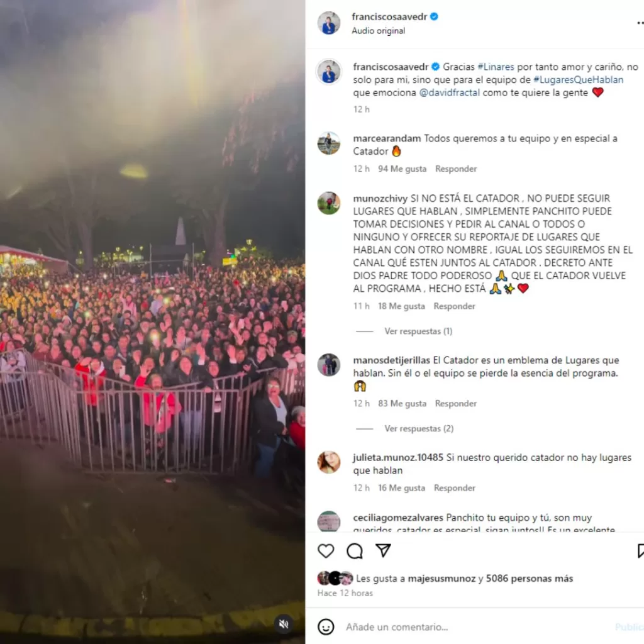
Task: Save the post with the bookmark icon
Action: 640,551
